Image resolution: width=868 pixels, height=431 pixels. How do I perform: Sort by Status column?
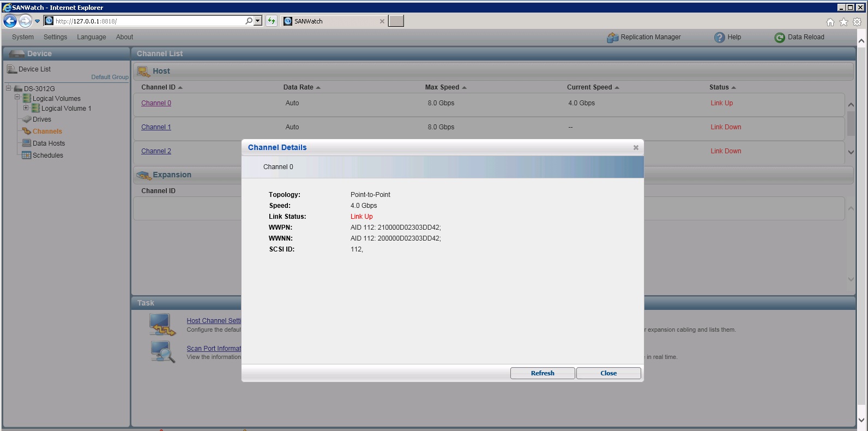tap(722, 87)
